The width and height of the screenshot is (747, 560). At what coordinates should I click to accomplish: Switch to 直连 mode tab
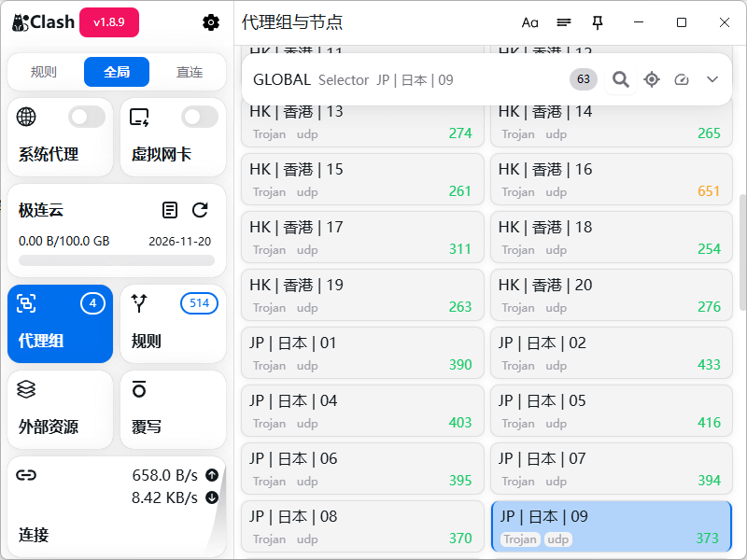point(190,72)
